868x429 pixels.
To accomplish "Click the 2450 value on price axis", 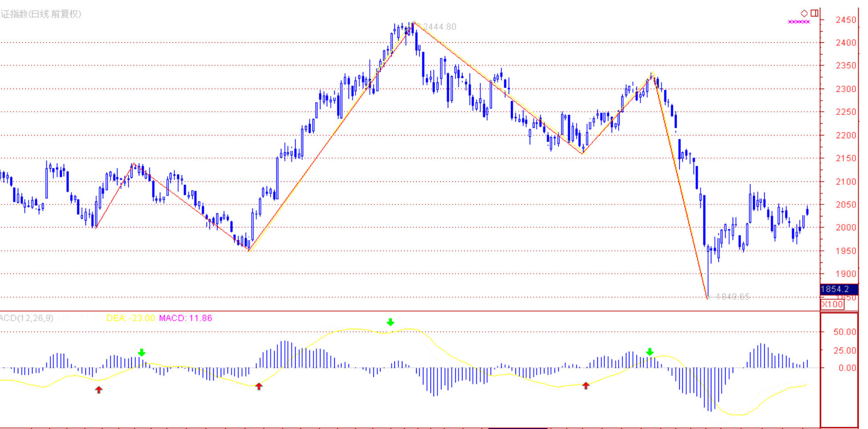I will (x=845, y=20).
